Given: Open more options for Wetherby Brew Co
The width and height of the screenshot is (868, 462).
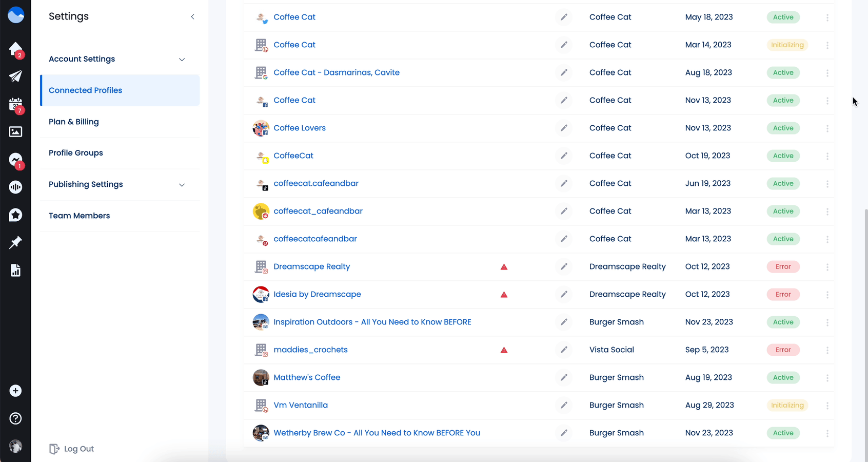Looking at the screenshot, I should tap(827, 433).
